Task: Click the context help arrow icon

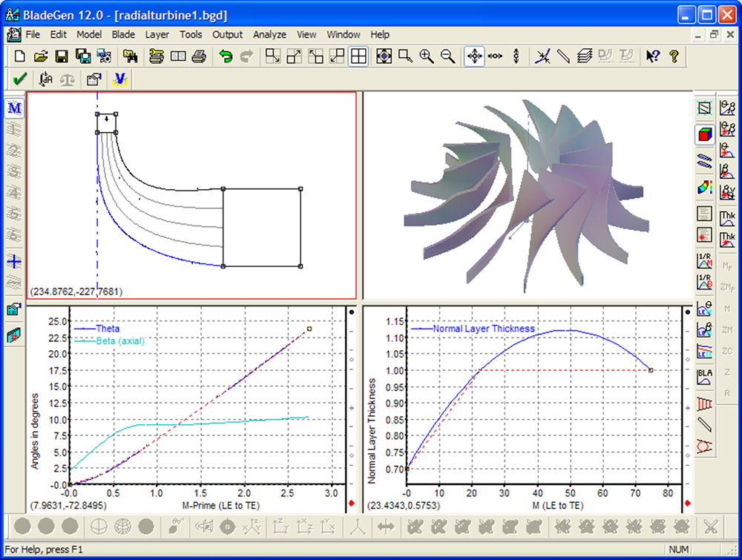Action: [x=652, y=56]
